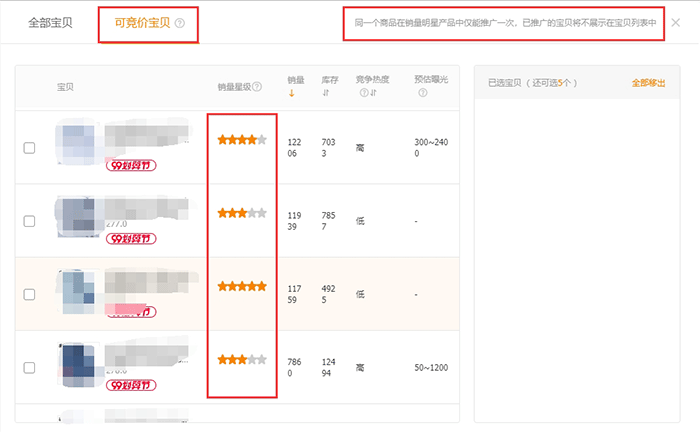Sort by 竞争热度 using sort arrows

tap(373, 94)
